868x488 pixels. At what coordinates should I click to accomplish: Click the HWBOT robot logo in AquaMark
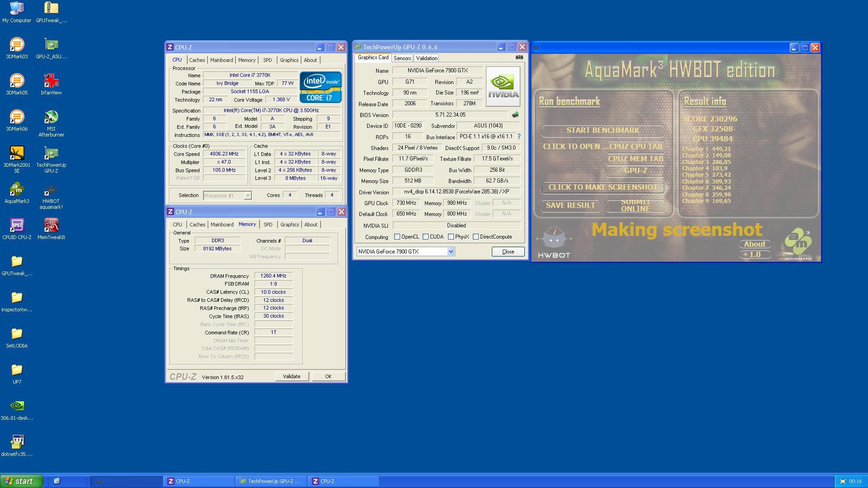554,242
